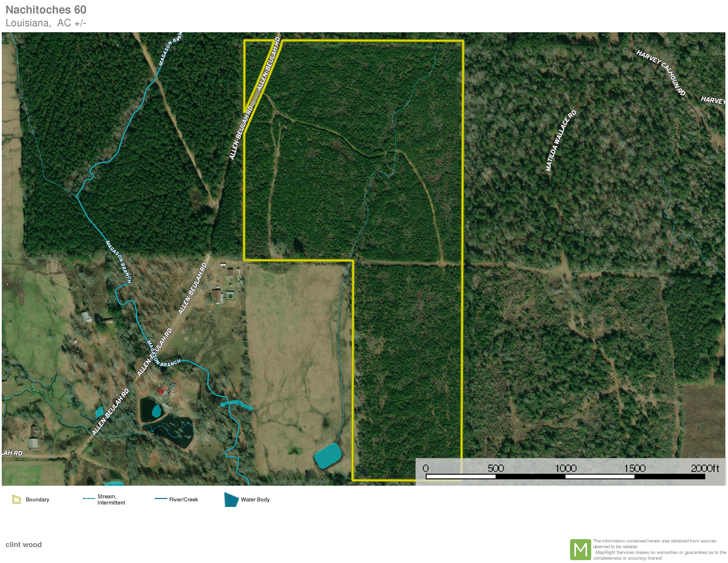The height and width of the screenshot is (563, 728).
Task: Click the River/Creek legend text
Action: click(x=183, y=499)
